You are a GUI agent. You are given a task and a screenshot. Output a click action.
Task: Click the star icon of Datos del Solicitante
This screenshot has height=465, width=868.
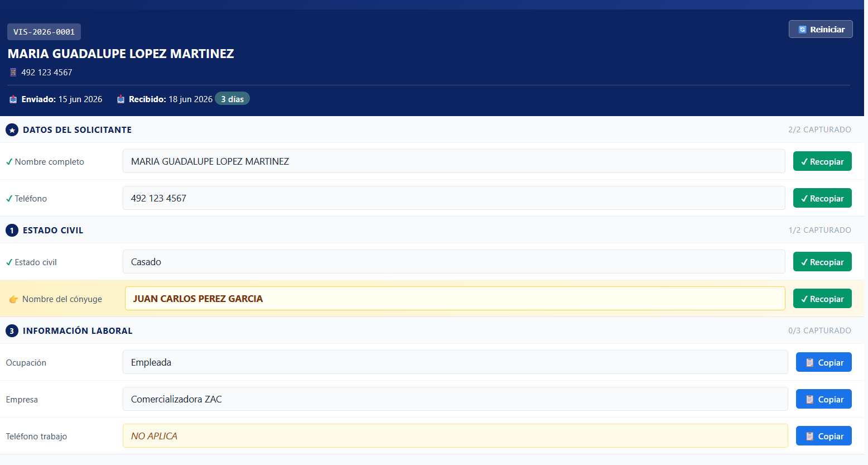(12, 130)
